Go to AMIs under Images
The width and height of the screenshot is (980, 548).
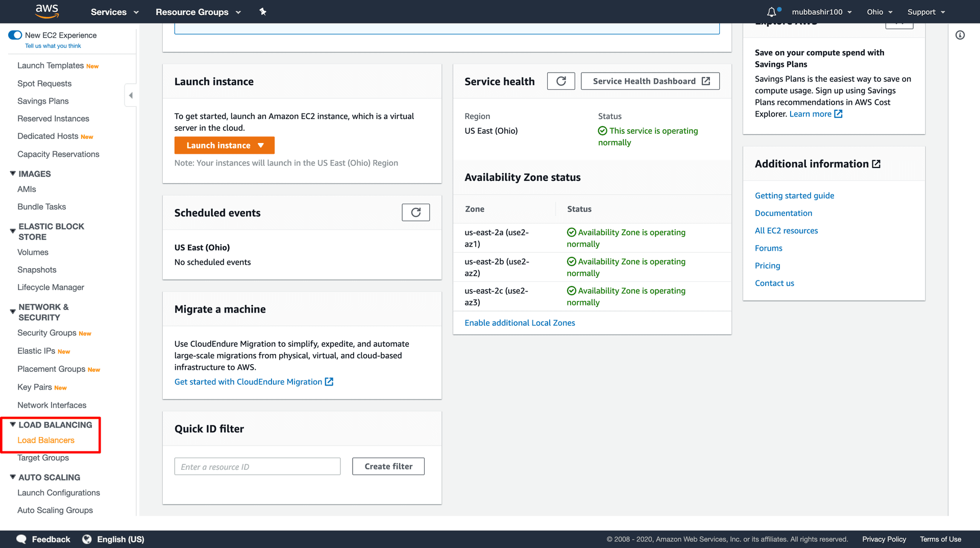tap(27, 189)
